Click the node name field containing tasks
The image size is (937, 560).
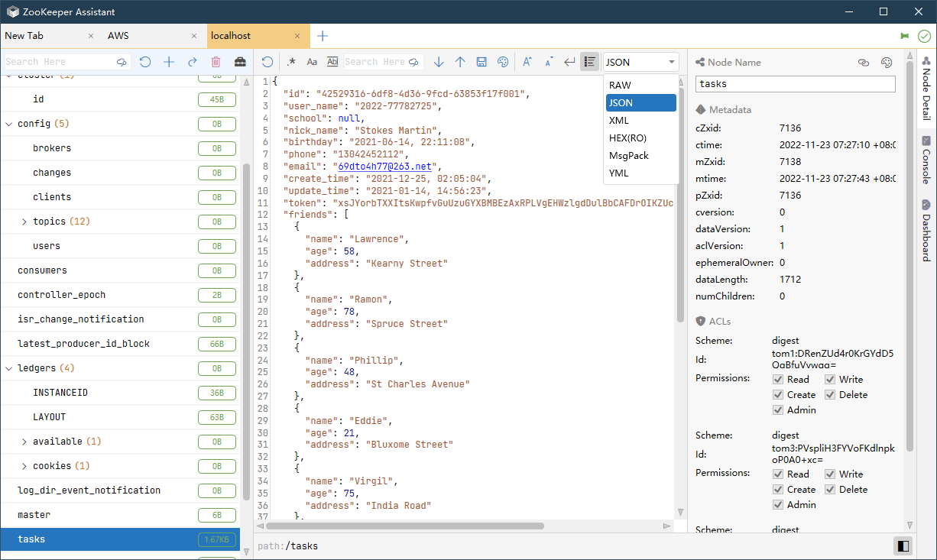point(795,84)
